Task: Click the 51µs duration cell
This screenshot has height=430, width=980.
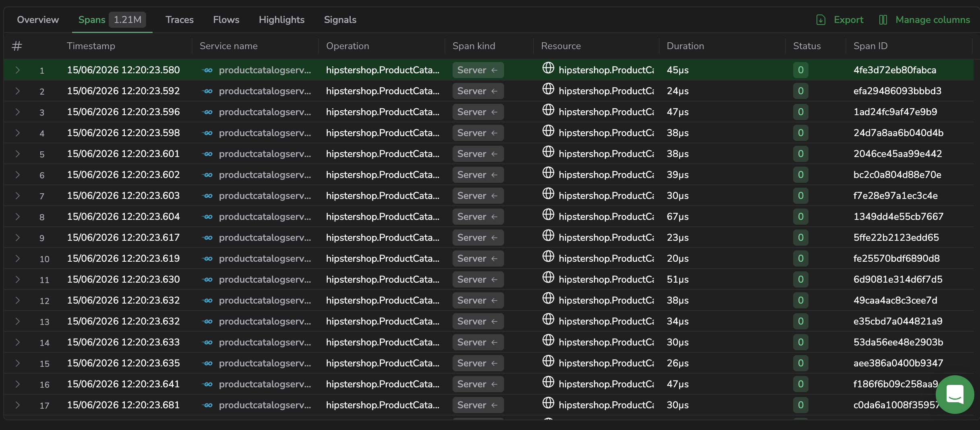Action: pos(678,279)
